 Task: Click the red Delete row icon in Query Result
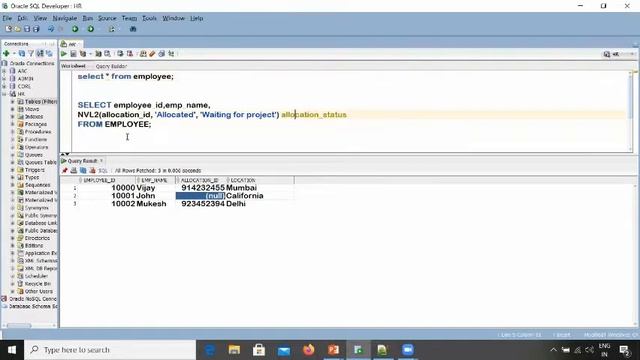point(93,171)
